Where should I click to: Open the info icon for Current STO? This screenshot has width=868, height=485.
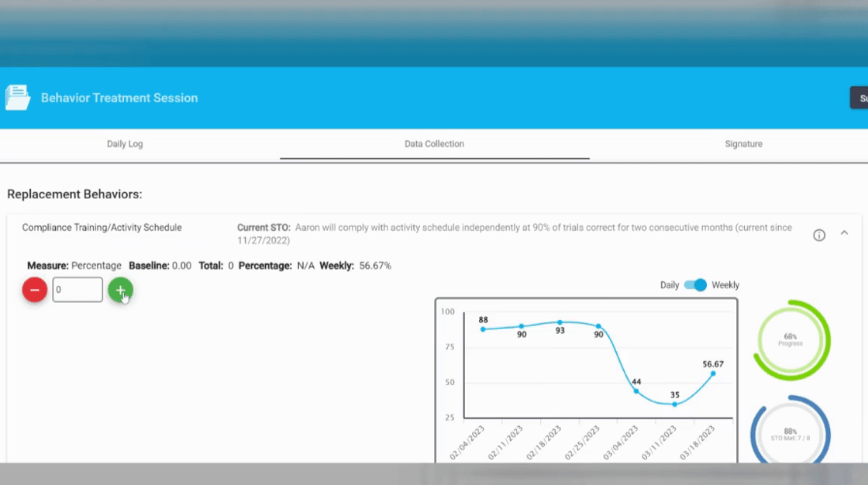point(818,236)
